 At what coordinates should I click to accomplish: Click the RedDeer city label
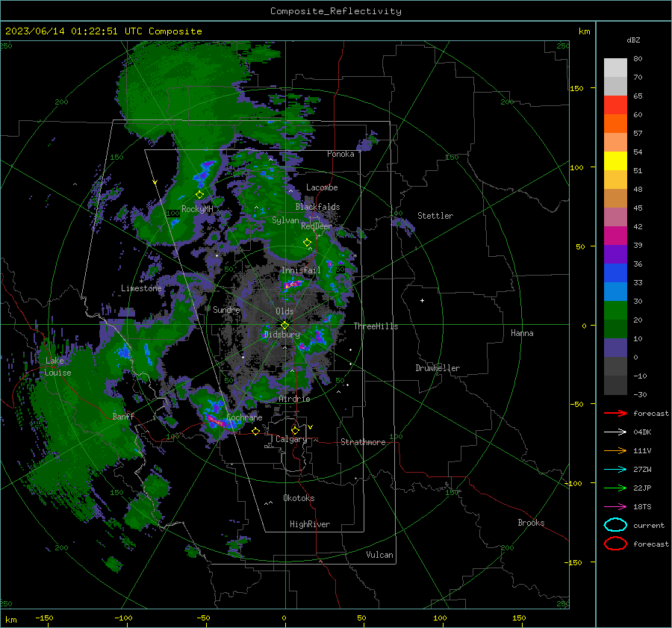[317, 226]
